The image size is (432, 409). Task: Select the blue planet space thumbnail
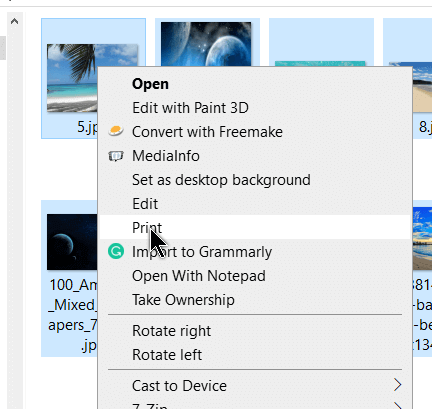206,44
